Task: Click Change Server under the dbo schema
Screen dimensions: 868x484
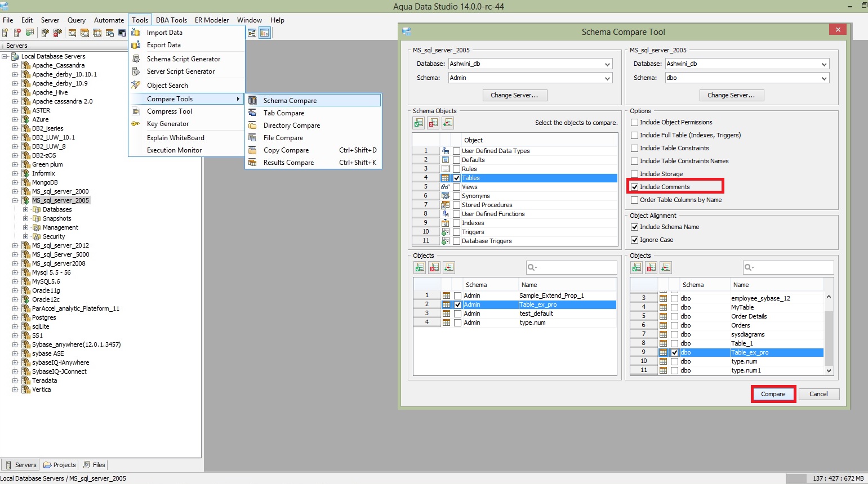Action: click(731, 95)
